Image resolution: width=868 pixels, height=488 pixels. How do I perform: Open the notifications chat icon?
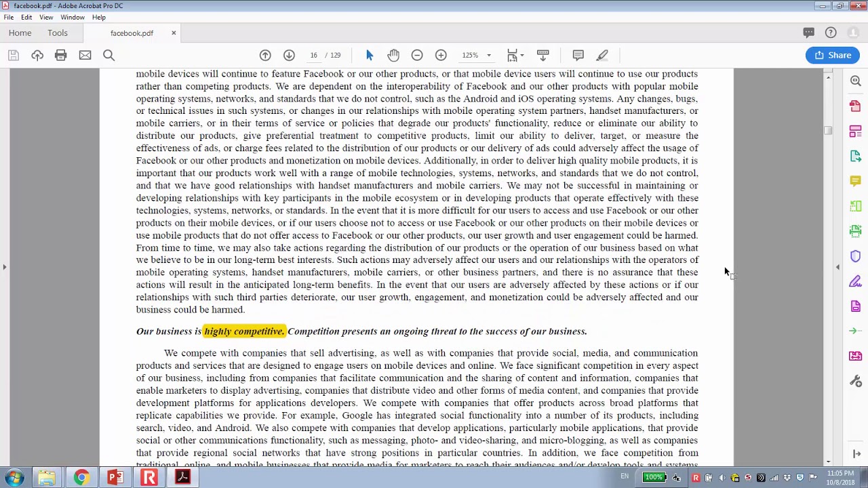point(808,33)
